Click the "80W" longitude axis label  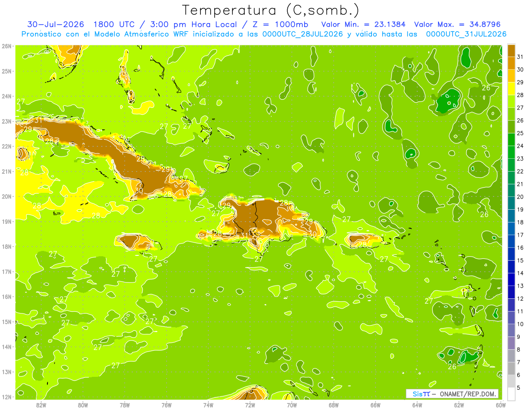[83, 405]
